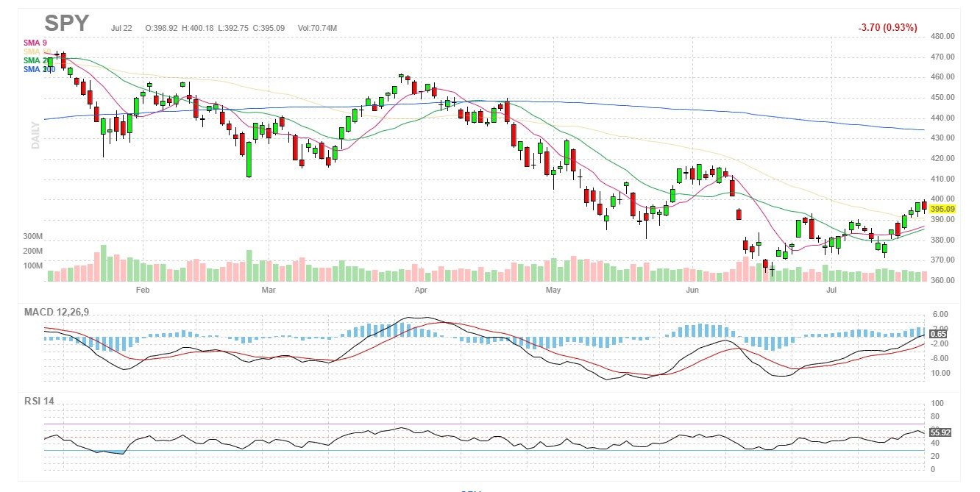This screenshot has height=492, width=980.
Task: Click the 440.00 price axis label
Action: (x=942, y=118)
